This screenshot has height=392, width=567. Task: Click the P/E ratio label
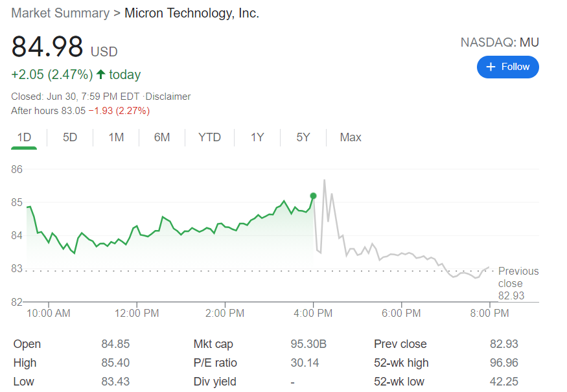coord(215,363)
